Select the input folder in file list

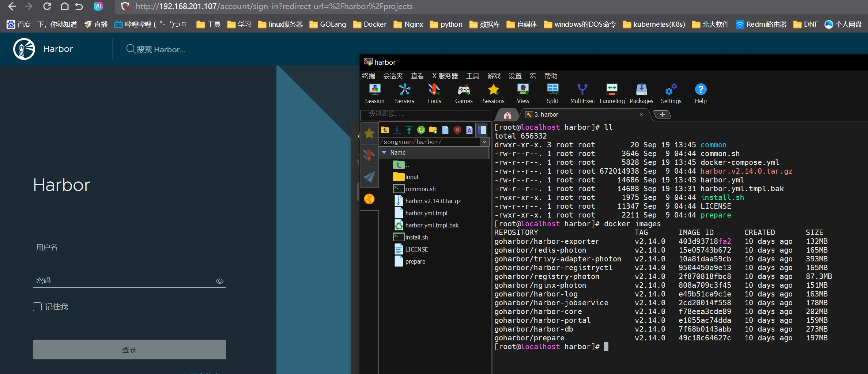coord(406,177)
